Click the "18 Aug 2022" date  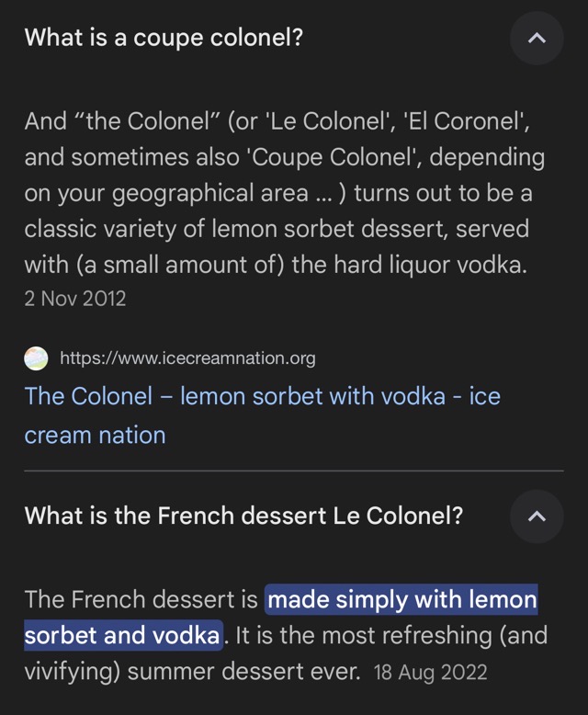[430, 673]
